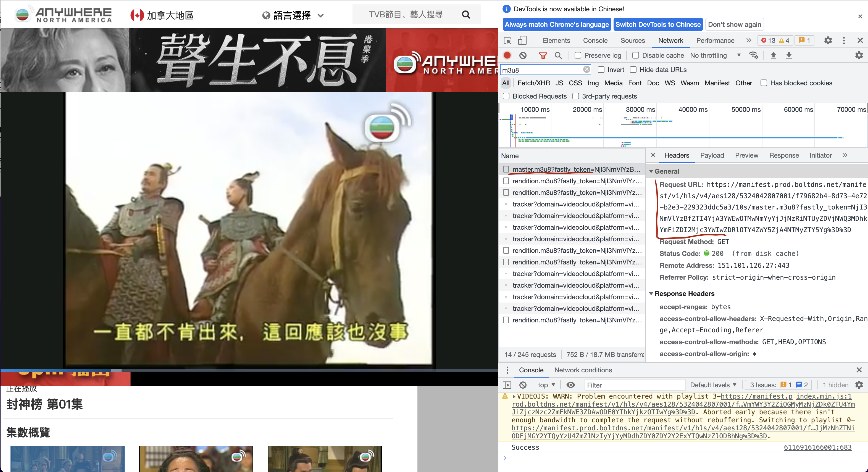Enable the Disable cache checkbox
Image resolution: width=868 pixels, height=472 pixels.
(x=635, y=55)
